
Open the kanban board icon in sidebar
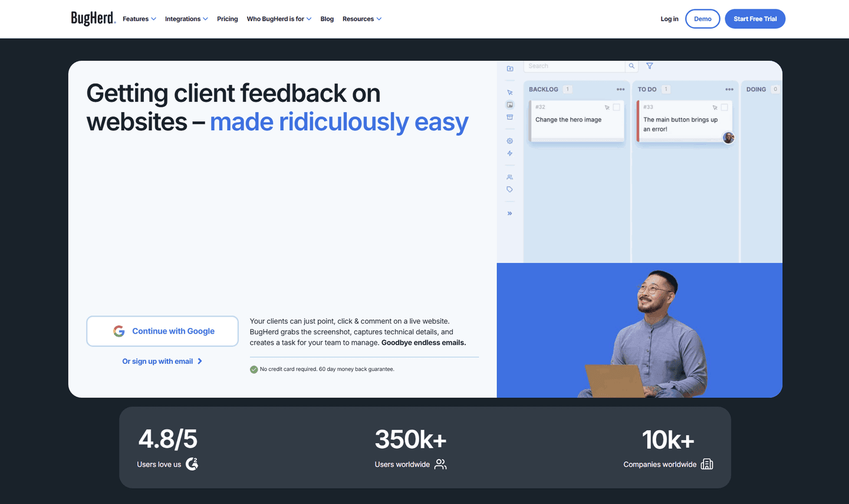tap(510, 105)
